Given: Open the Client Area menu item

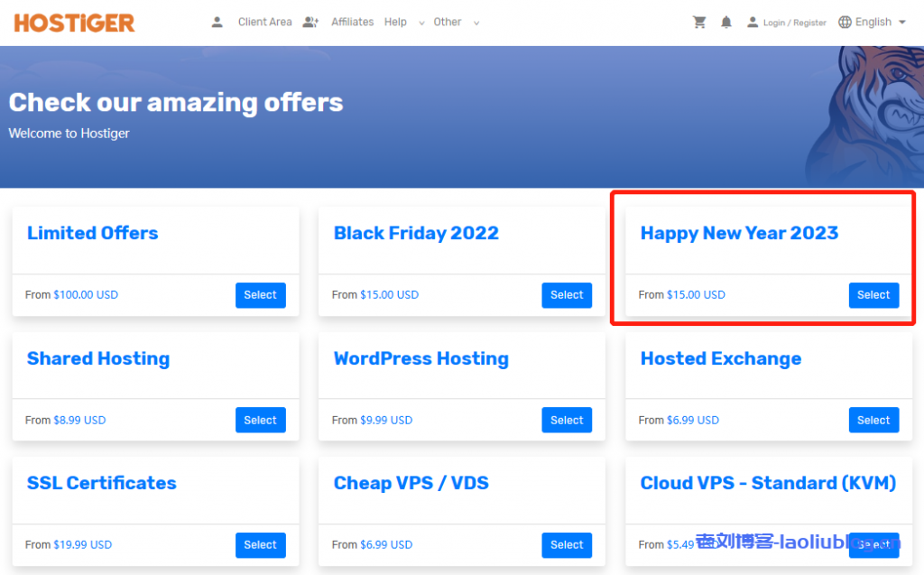Looking at the screenshot, I should 264,23.
